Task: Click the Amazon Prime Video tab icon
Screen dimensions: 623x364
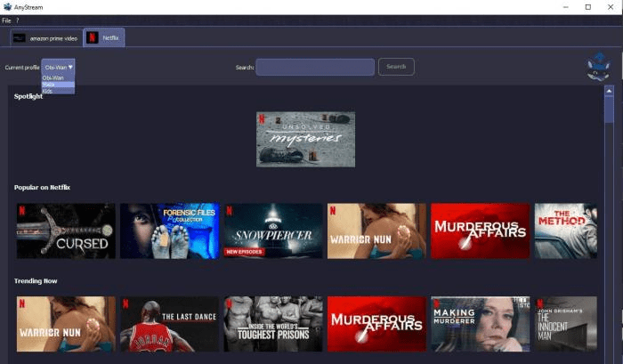Action: pyautogui.click(x=20, y=38)
